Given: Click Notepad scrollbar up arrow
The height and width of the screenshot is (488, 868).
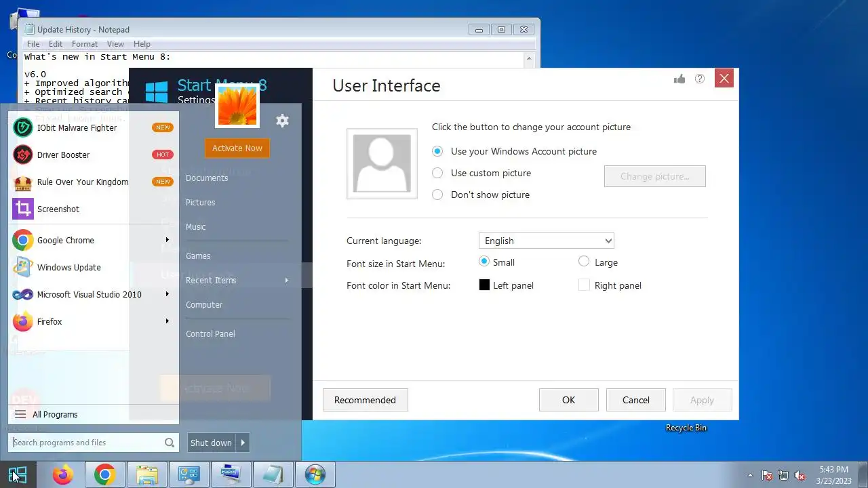Looking at the screenshot, I should point(530,59).
